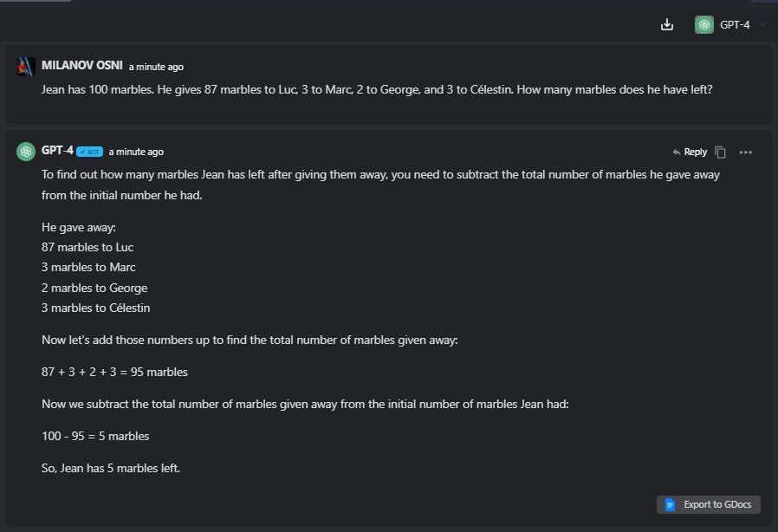
Task: Click the bot reply's "a minute ago" timestamp
Action: (x=136, y=152)
